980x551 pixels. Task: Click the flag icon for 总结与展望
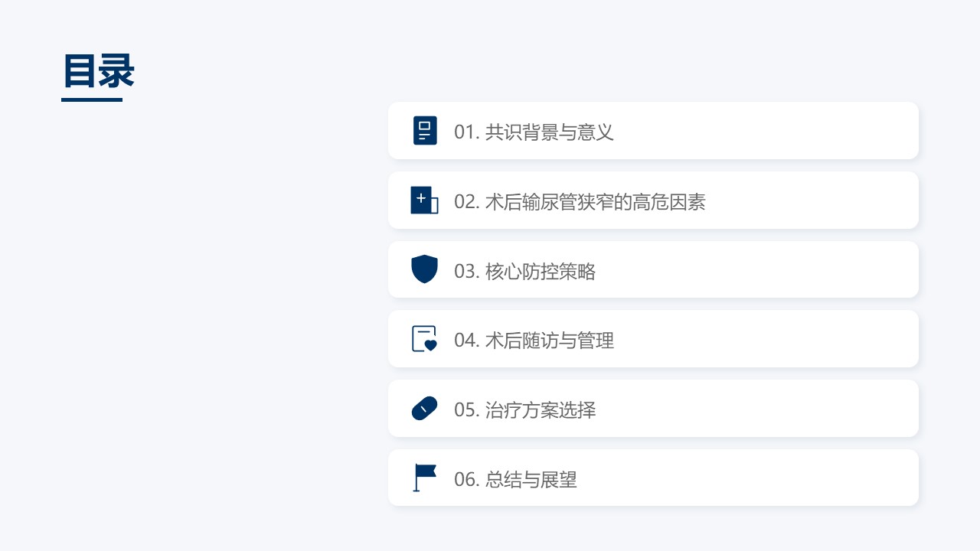click(x=424, y=478)
